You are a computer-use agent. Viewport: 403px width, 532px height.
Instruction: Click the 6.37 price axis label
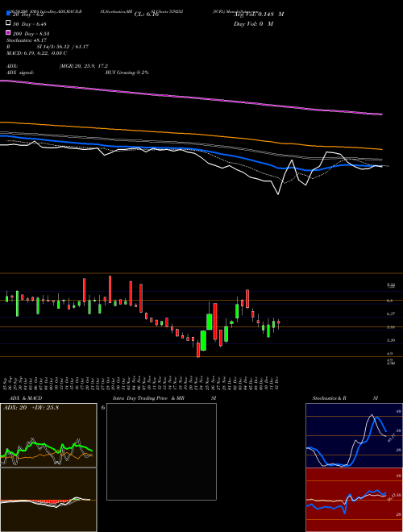click(390, 314)
